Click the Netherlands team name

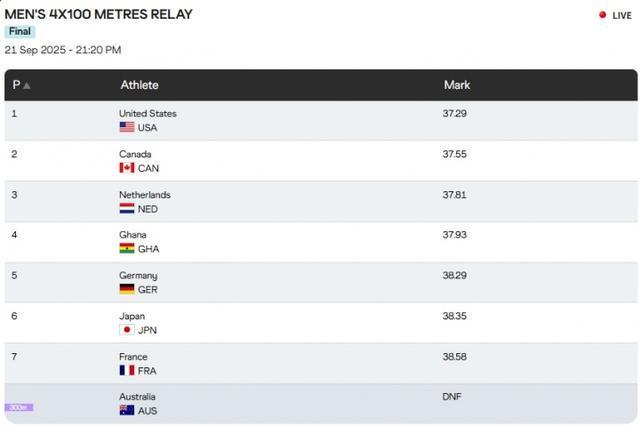[x=145, y=195]
